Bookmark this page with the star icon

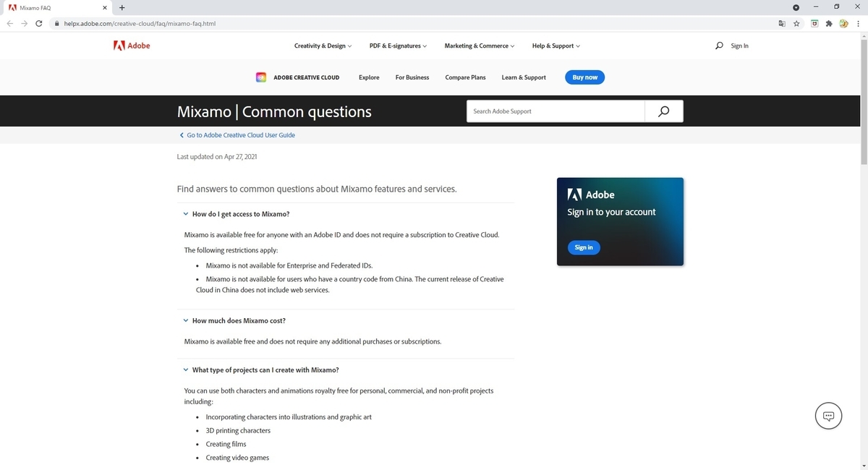[796, 23]
